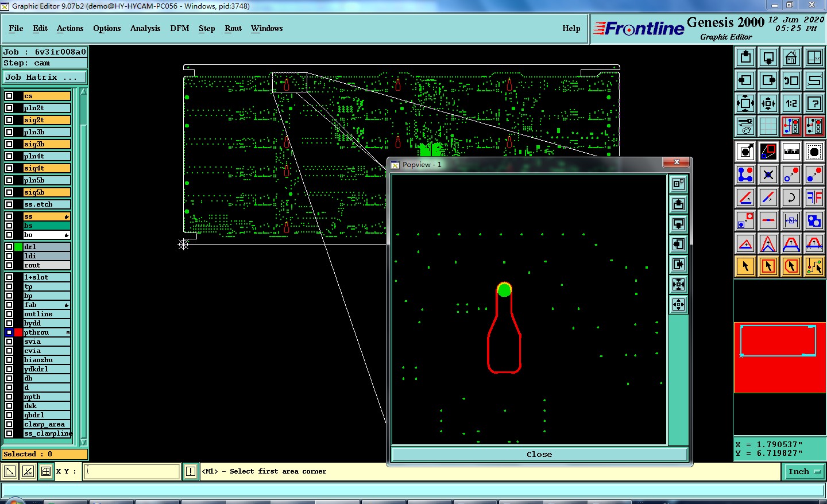
Task: Open the Windows menu
Action: (267, 28)
